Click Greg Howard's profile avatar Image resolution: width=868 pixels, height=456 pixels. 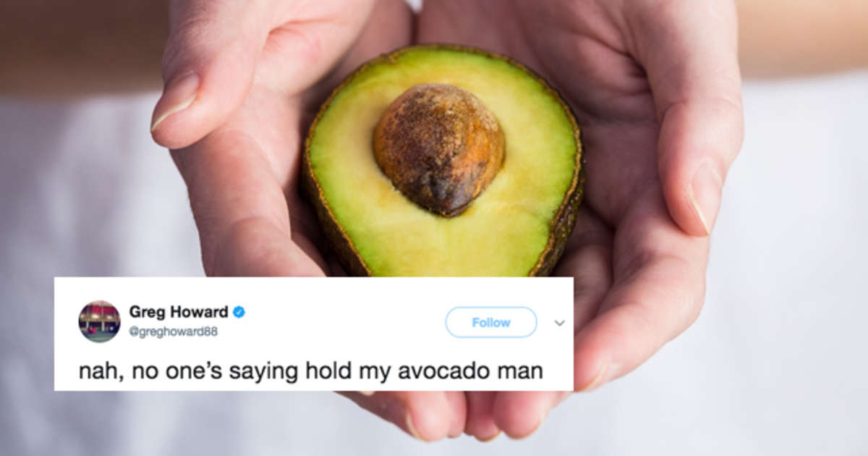(x=99, y=321)
